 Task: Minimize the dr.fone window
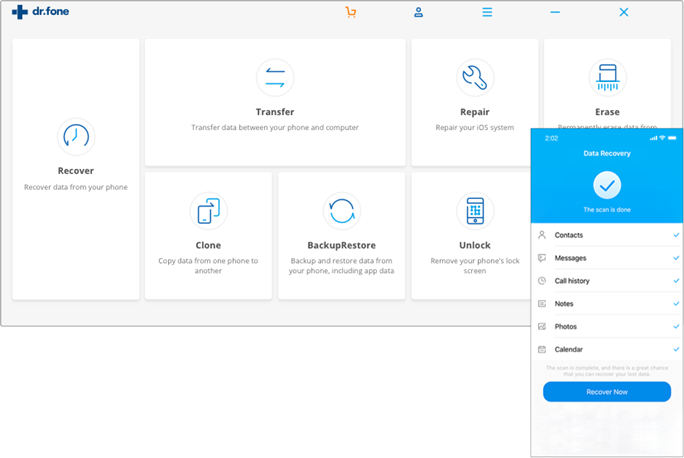(555, 12)
